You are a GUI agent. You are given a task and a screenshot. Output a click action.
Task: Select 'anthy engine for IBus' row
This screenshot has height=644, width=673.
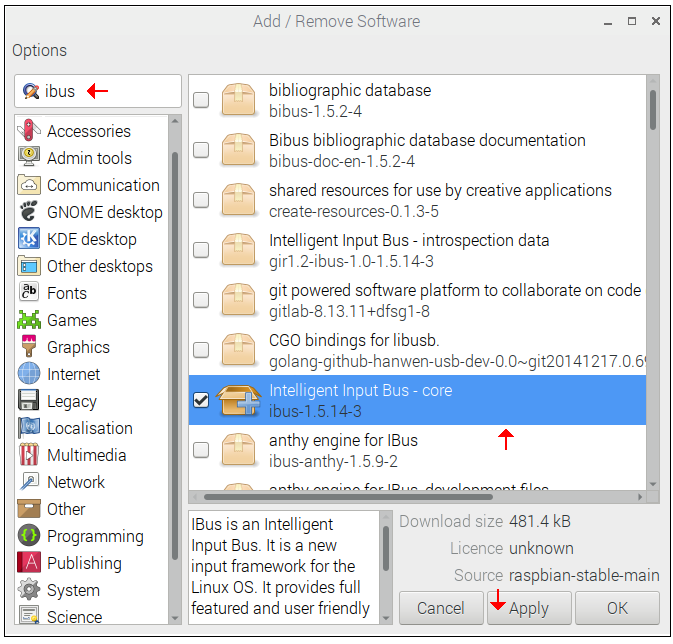[x=417, y=450]
